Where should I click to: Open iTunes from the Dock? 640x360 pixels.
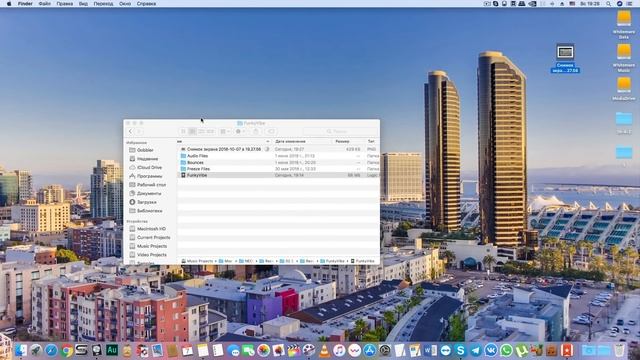339,350
